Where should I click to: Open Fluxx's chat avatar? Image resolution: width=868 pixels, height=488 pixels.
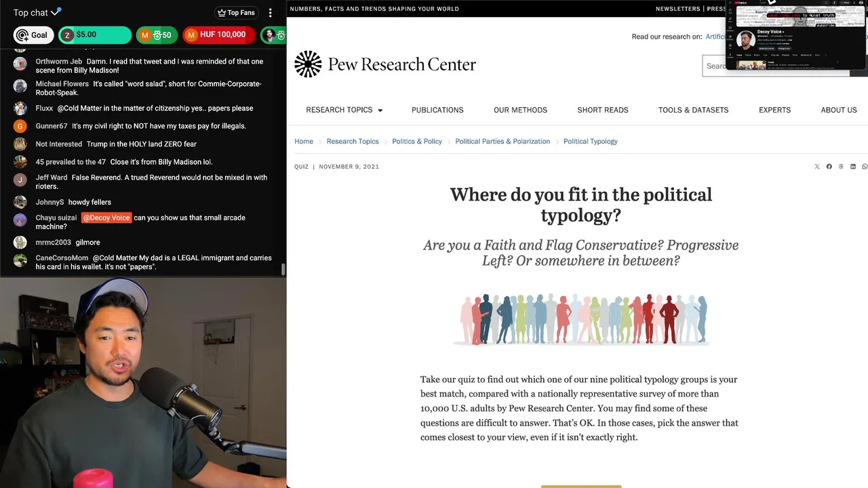click(20, 108)
